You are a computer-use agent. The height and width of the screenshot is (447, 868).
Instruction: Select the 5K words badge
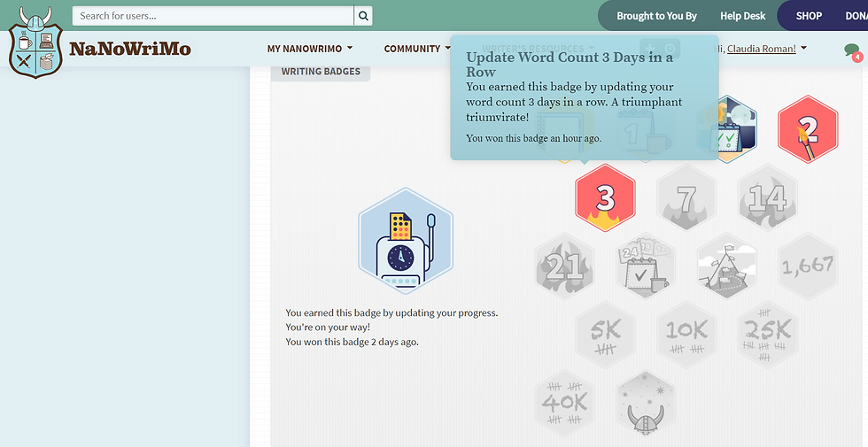[605, 335]
